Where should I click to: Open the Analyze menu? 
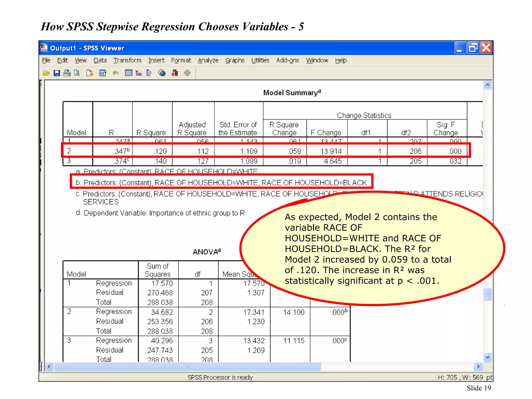[208, 60]
